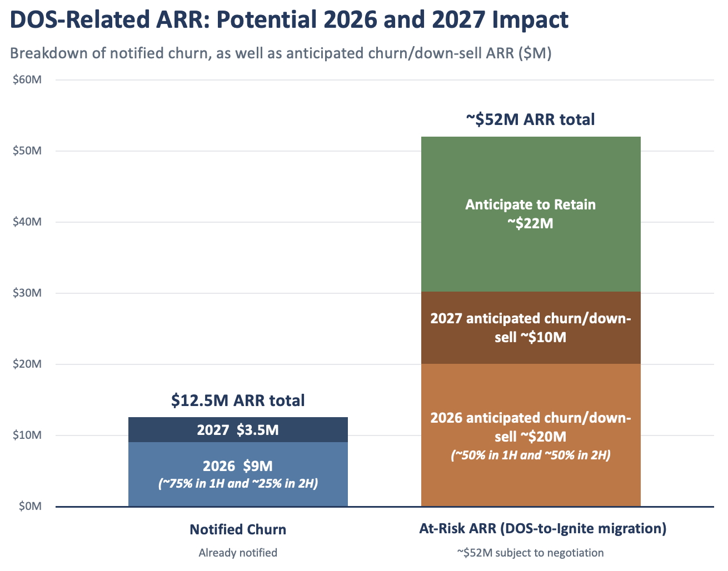
Task: Select the $50M y-axis tick label
Action: 27,151
